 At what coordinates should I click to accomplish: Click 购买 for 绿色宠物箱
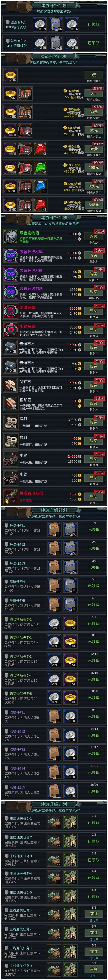pos(93,236)
